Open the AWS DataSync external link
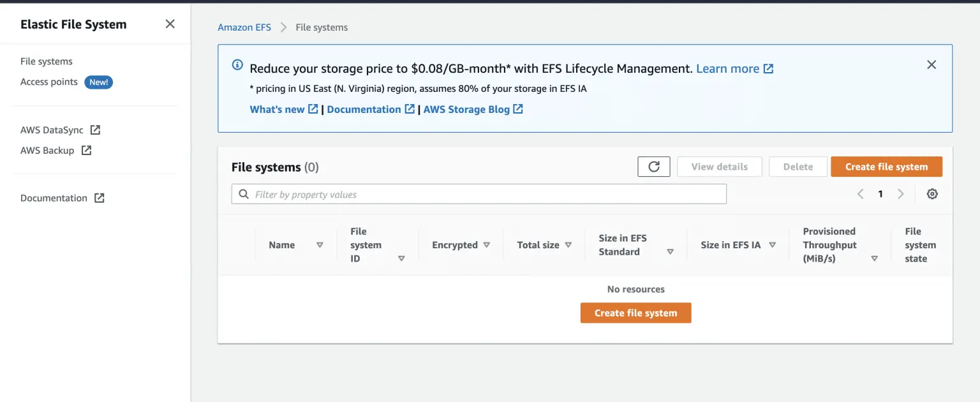Image resolution: width=980 pixels, height=402 pixels. [60, 130]
